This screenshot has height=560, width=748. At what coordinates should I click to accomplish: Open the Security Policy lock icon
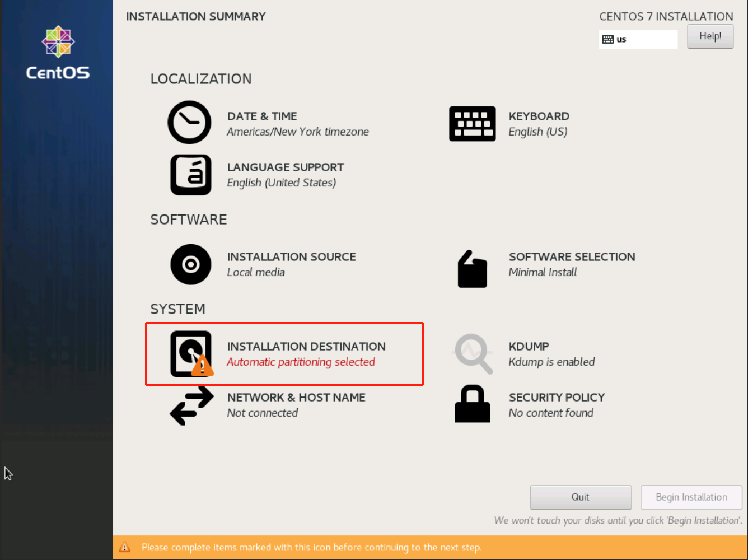[x=472, y=404]
